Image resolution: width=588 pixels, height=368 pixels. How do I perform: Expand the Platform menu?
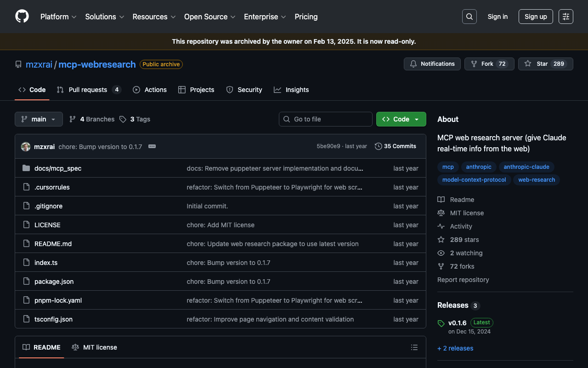click(58, 17)
